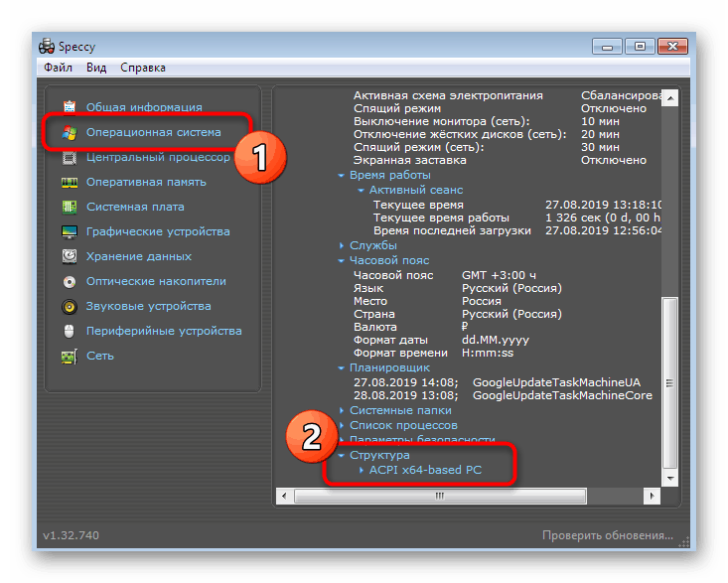
Task: Click the GoogleUpdateTaskMachineCore entry
Action: pyautogui.click(x=562, y=396)
